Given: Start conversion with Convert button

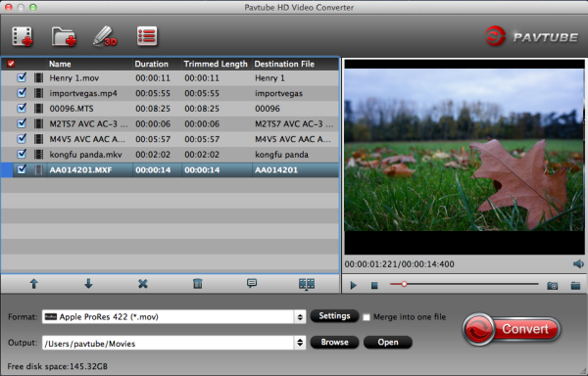Looking at the screenshot, I should [512, 329].
